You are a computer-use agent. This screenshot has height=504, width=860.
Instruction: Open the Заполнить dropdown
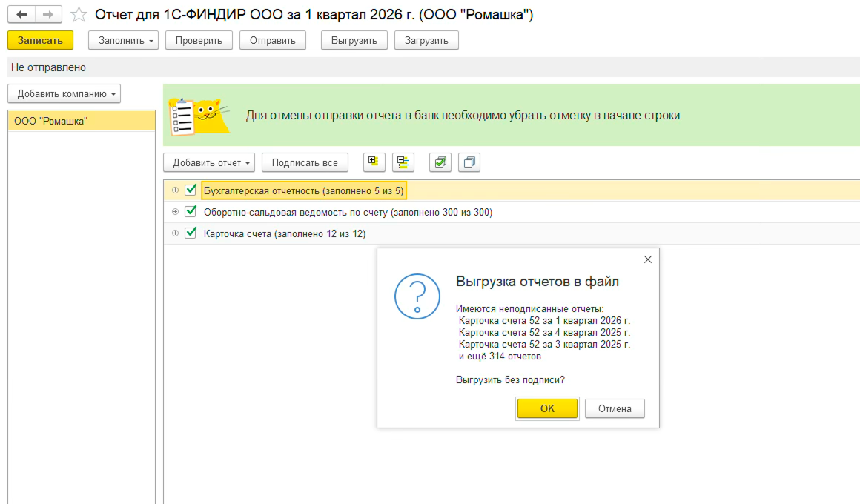pyautogui.click(x=123, y=41)
